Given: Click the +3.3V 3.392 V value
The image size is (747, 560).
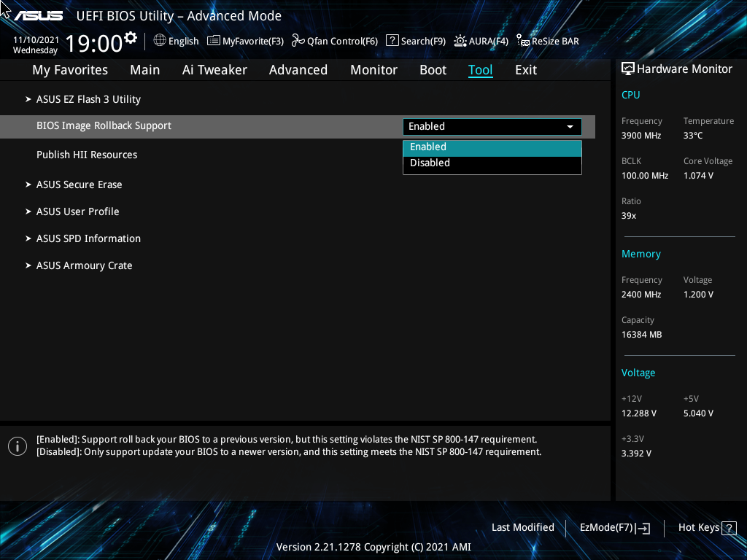Looking at the screenshot, I should (636, 454).
